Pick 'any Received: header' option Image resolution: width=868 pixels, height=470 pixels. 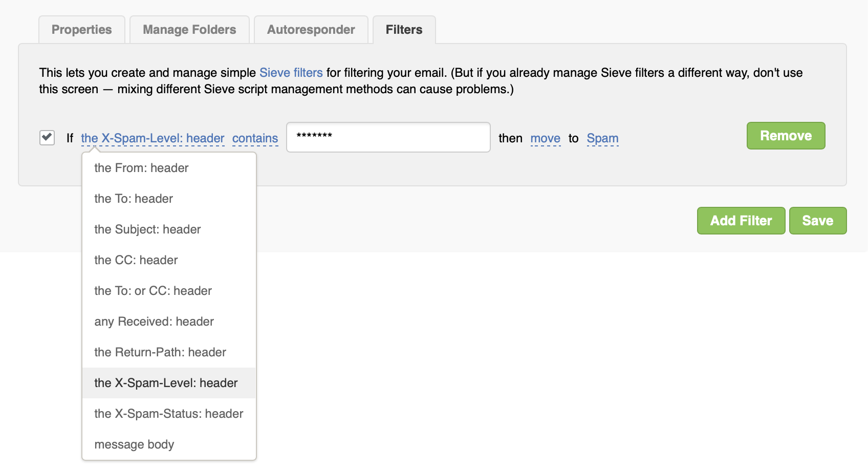[x=169, y=322]
